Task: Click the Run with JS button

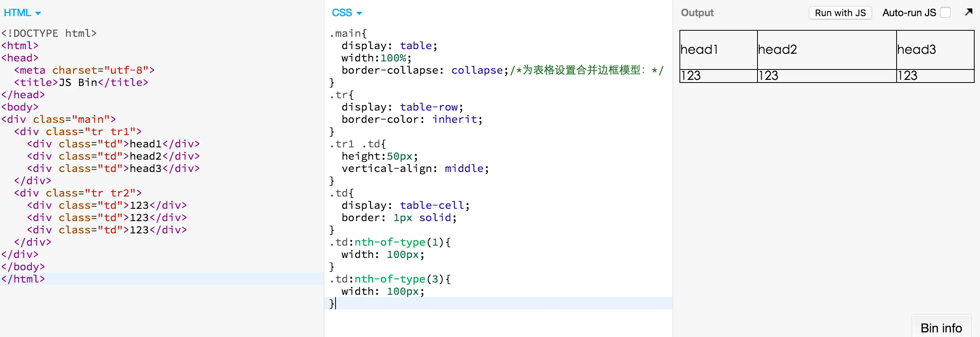Action: pyautogui.click(x=840, y=13)
